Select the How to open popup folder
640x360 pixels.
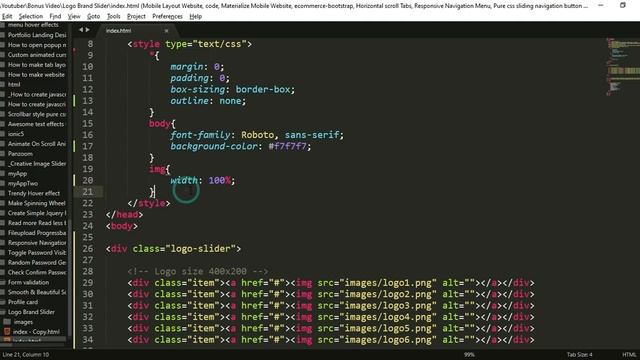click(37, 45)
